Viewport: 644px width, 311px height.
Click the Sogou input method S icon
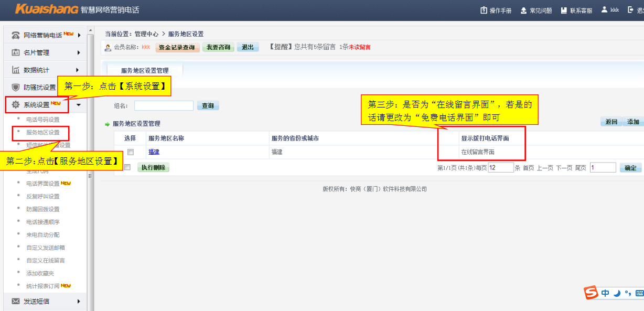pos(592,293)
